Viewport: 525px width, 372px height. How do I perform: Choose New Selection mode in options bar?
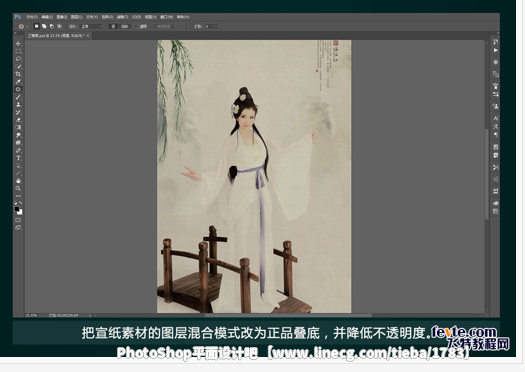(36, 26)
